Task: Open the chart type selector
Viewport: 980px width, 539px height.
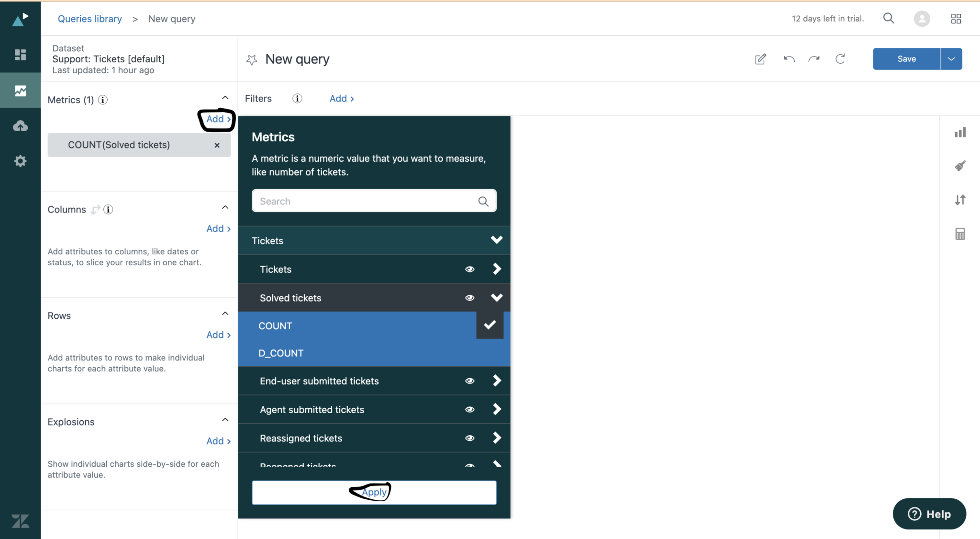Action: tap(960, 132)
